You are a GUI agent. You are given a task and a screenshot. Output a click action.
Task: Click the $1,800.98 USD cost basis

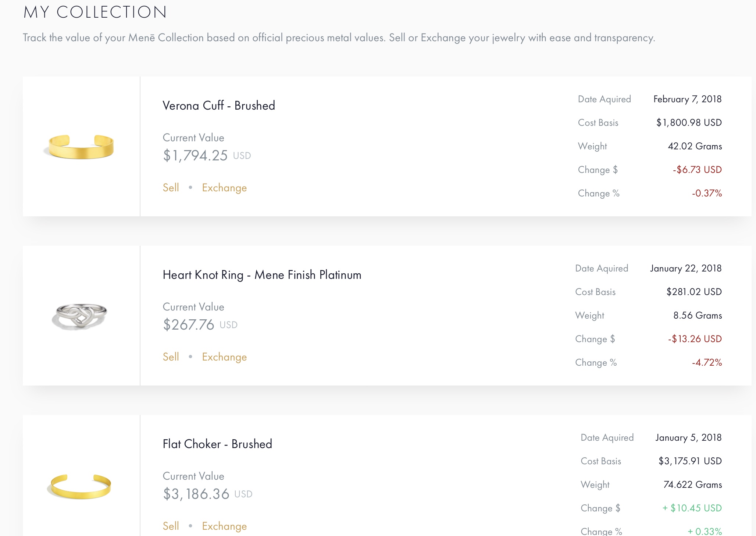pos(689,123)
